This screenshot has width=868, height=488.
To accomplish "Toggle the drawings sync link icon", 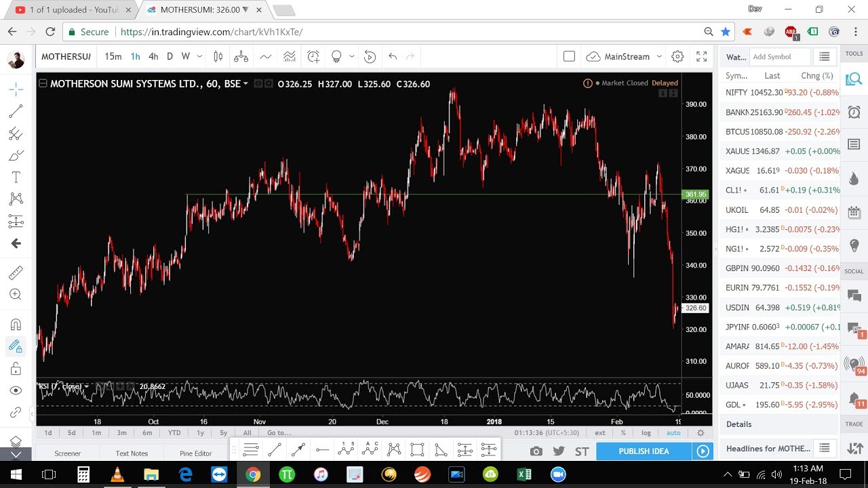I will (x=16, y=412).
